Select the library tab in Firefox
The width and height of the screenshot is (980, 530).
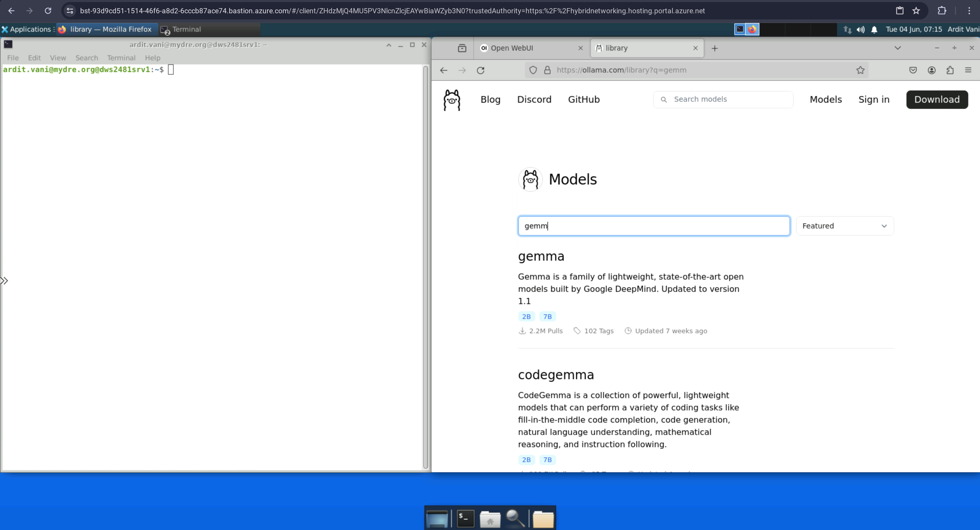(x=647, y=48)
